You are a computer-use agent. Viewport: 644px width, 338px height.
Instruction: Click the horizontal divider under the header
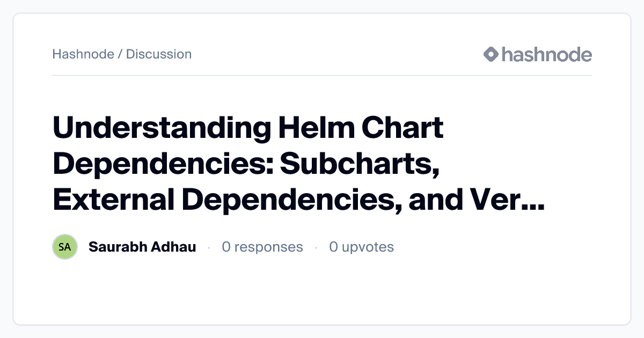click(x=322, y=76)
